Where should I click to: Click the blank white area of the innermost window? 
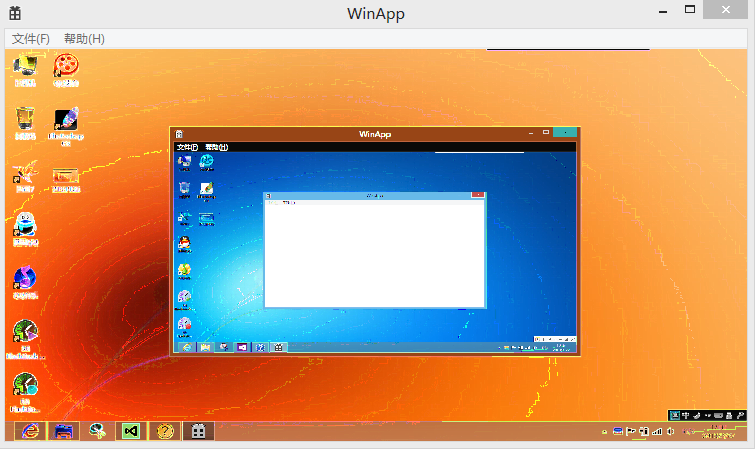(375, 255)
